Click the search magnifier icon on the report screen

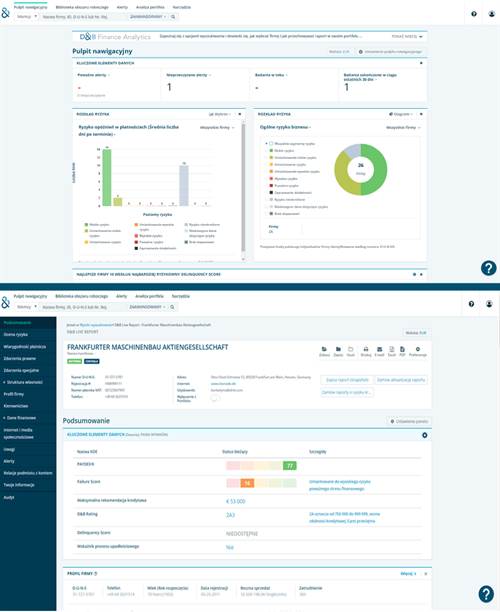(x=172, y=307)
